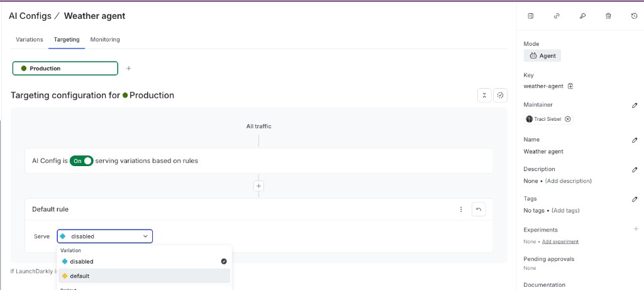Screen dimensions: 644x290
Task: Collapse all rules icon button
Action: click(484, 95)
